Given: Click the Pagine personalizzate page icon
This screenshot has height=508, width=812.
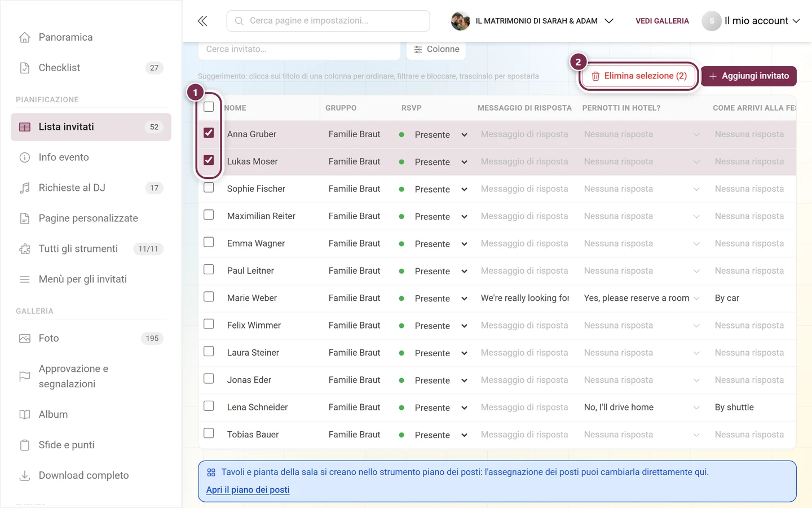Looking at the screenshot, I should 25,218.
